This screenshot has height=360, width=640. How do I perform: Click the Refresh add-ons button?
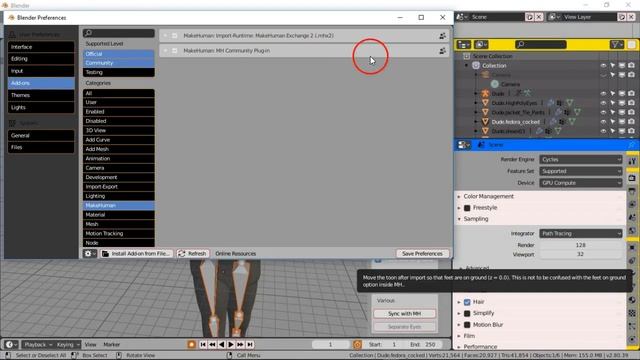(192, 253)
